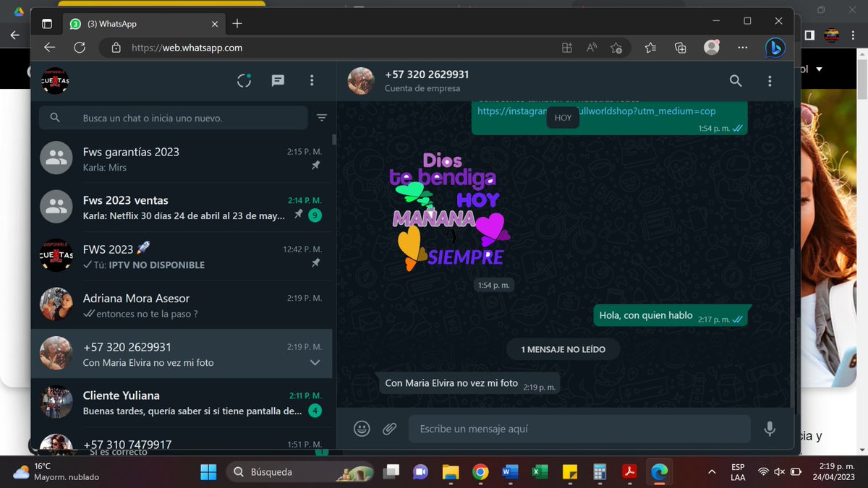Open the Edge collections icon
Image resolution: width=868 pixels, height=488 pixels.
[681, 48]
